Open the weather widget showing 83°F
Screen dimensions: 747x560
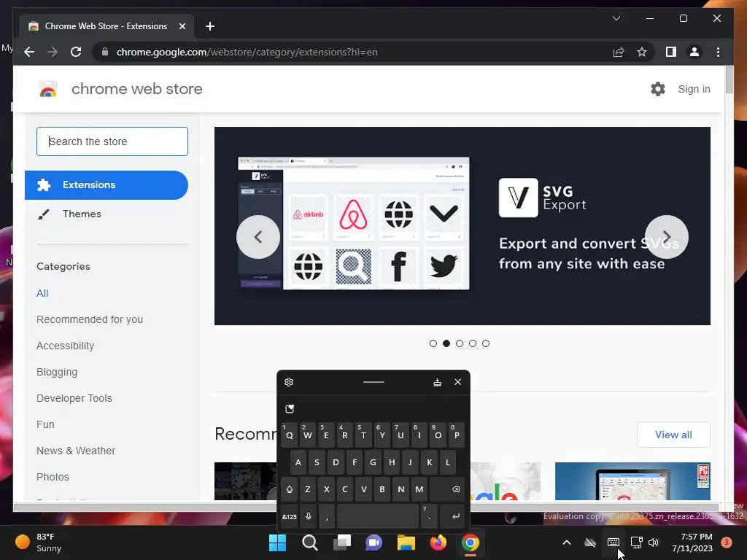coord(39,542)
